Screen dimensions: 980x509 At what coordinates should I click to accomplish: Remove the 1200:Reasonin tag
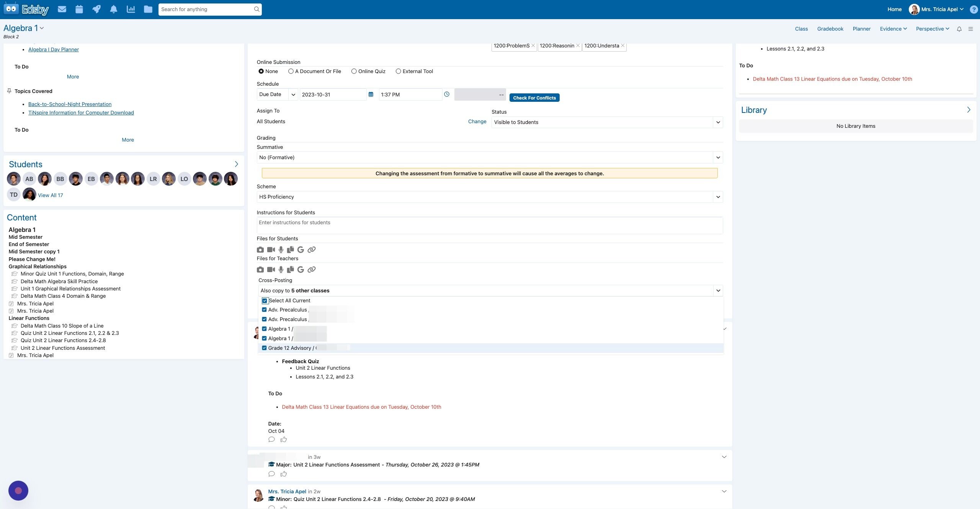(x=578, y=46)
